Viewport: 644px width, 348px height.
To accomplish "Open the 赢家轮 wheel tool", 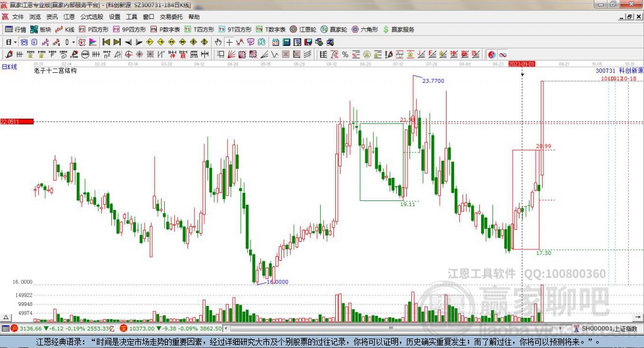I will pos(334,29).
